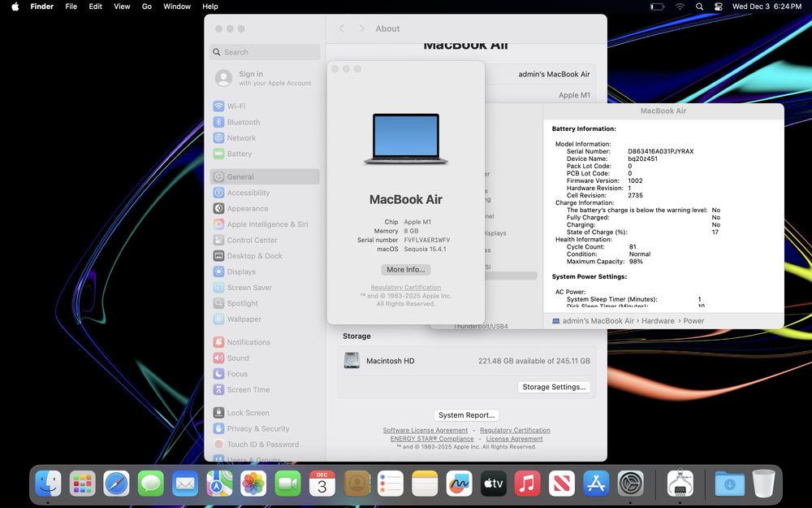Open Desktop & Dock settings
812x508 pixels.
tap(265, 256)
